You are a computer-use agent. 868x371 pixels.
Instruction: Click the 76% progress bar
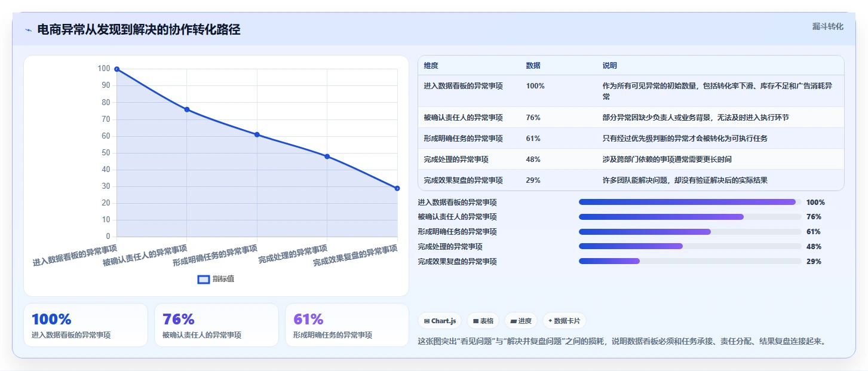(690, 217)
